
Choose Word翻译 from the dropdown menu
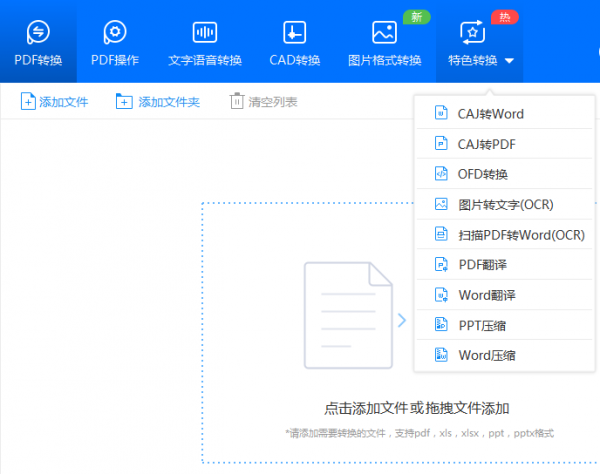point(504,295)
